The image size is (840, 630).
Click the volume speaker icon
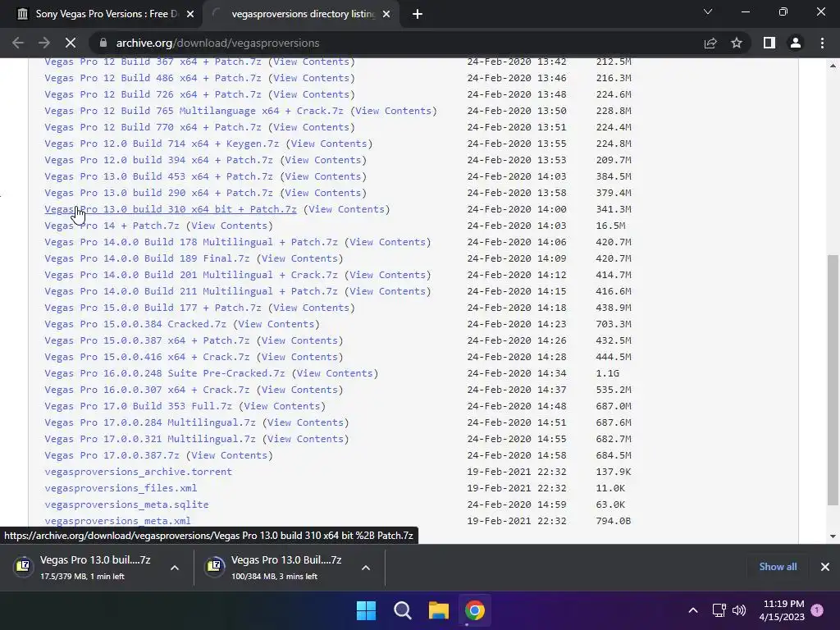coord(739,610)
